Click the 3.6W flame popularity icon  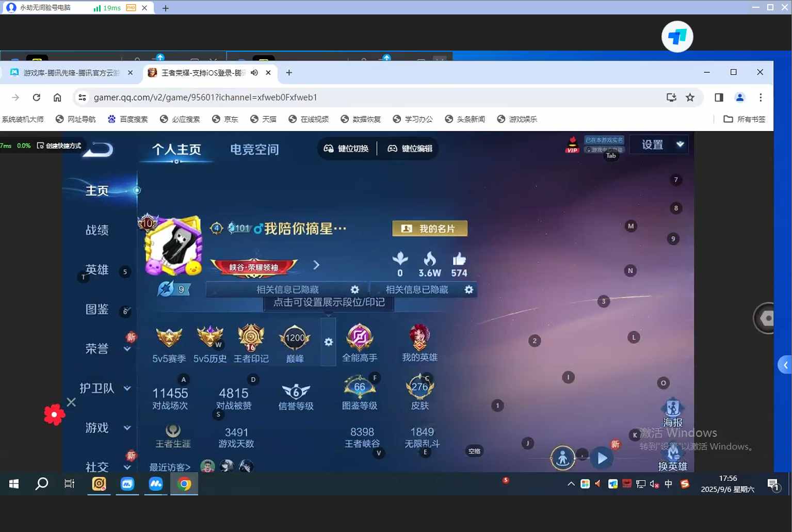coord(430,259)
